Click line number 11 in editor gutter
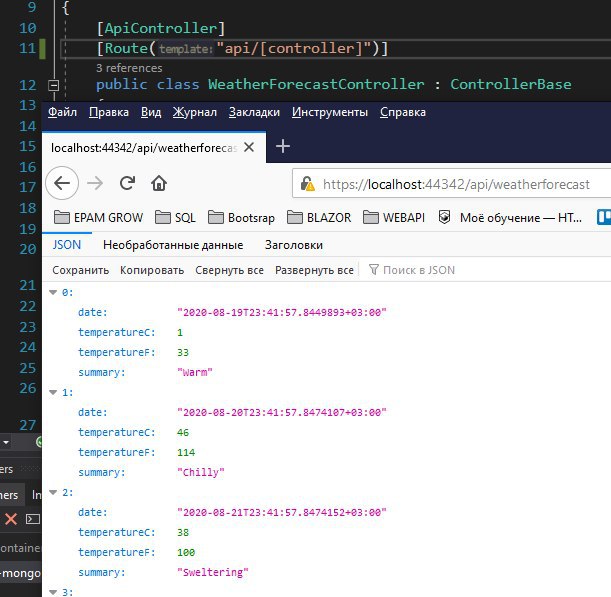 (x=27, y=48)
